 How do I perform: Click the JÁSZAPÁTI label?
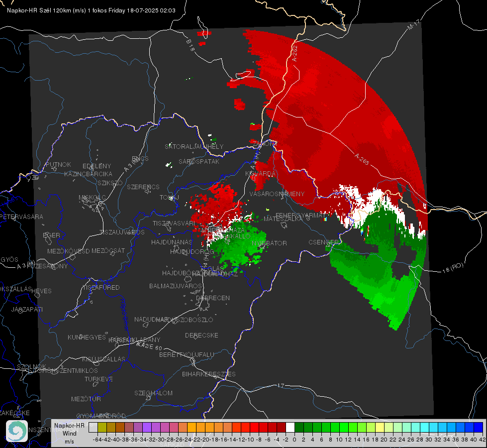click(27, 309)
